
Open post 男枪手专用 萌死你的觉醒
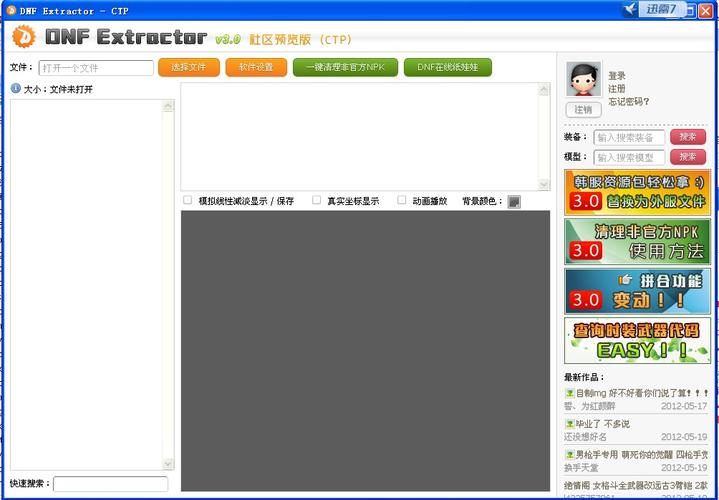(x=642, y=455)
